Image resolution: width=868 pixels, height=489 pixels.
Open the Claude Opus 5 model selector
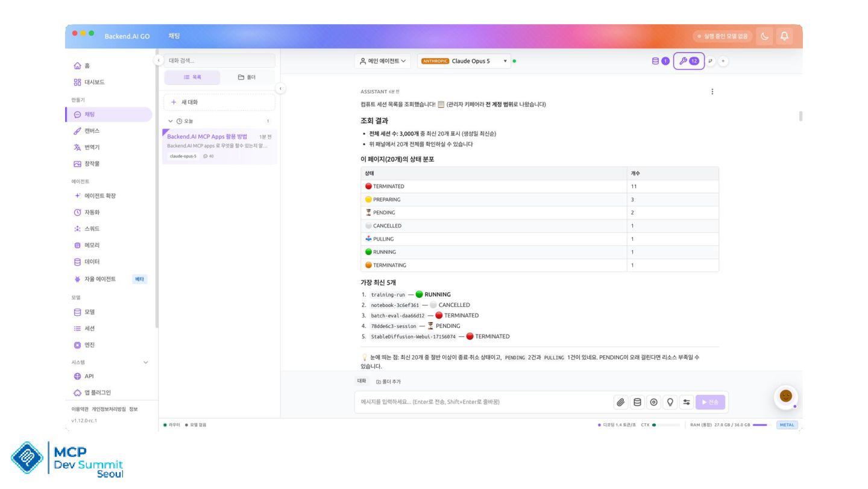464,61
